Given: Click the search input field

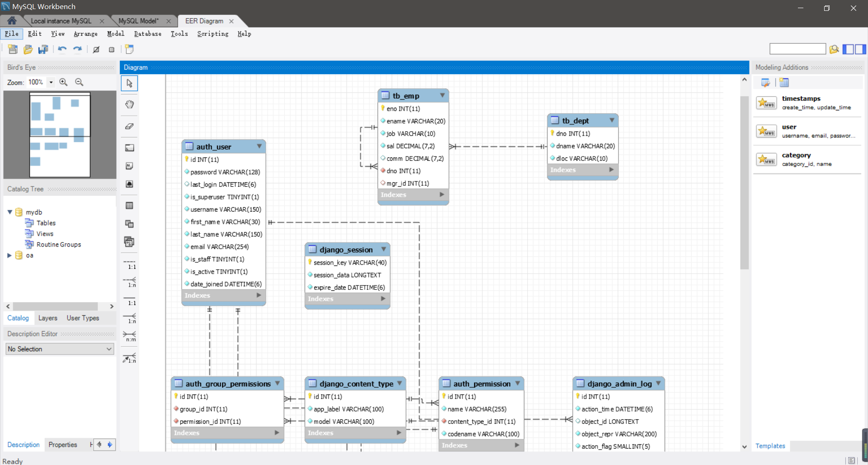Looking at the screenshot, I should [x=797, y=49].
